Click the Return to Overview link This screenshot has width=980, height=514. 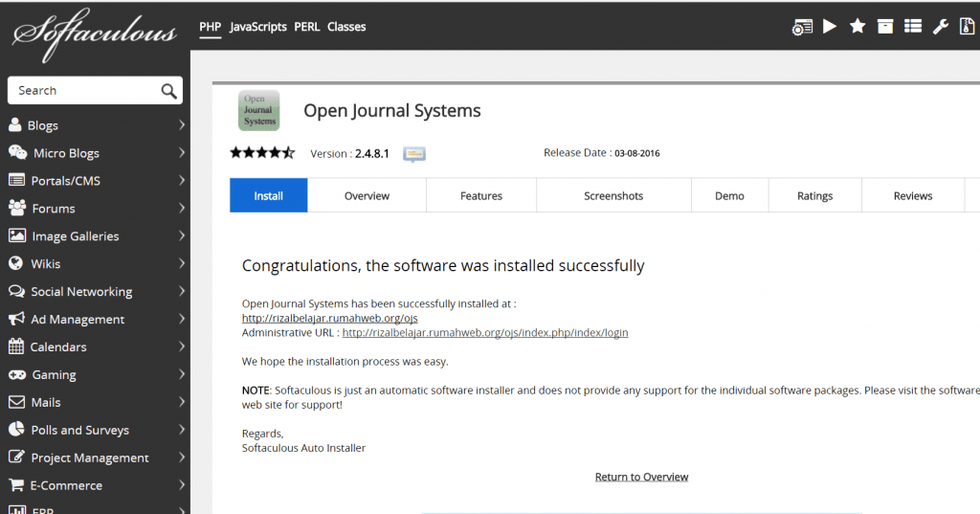point(641,477)
